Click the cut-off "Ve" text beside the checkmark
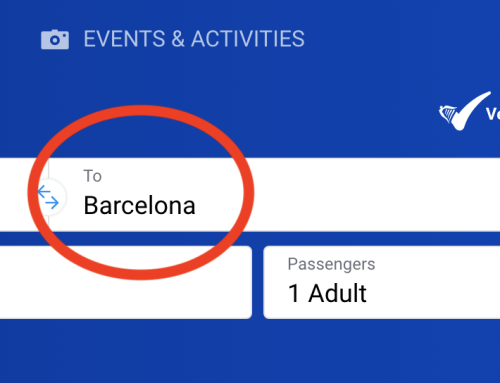500x383 pixels. [493, 114]
